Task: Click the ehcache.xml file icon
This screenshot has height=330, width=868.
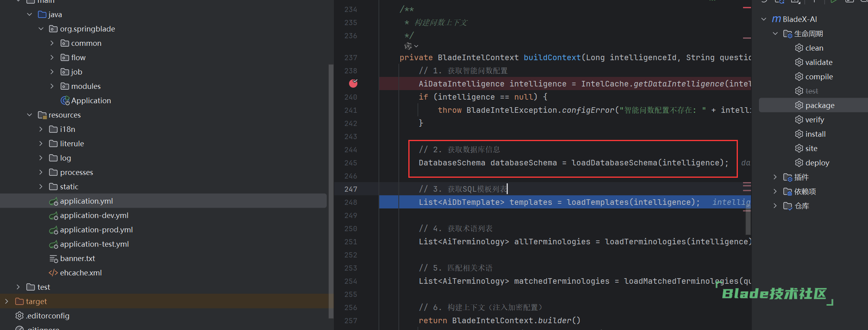Action: pyautogui.click(x=53, y=273)
